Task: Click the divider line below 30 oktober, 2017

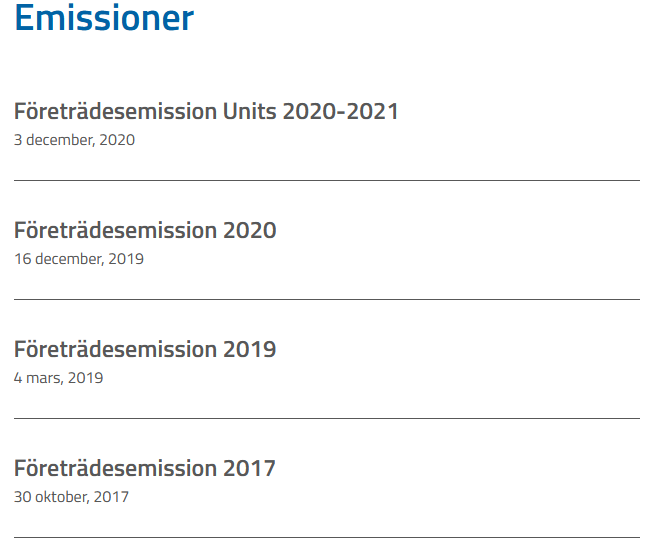Action: (327, 537)
